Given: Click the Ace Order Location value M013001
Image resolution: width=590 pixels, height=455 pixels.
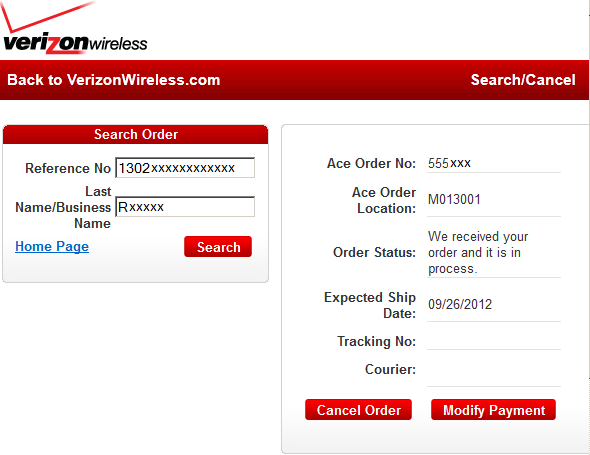Looking at the screenshot, I should [x=454, y=199].
